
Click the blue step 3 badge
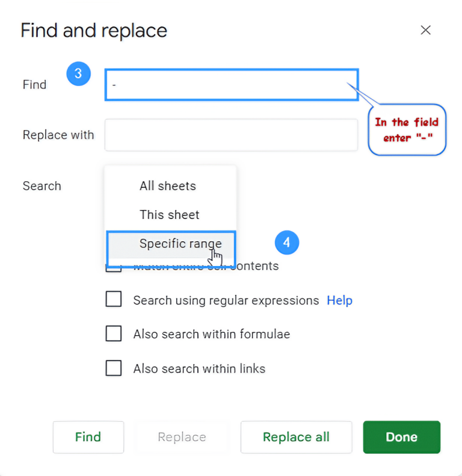pyautogui.click(x=78, y=74)
